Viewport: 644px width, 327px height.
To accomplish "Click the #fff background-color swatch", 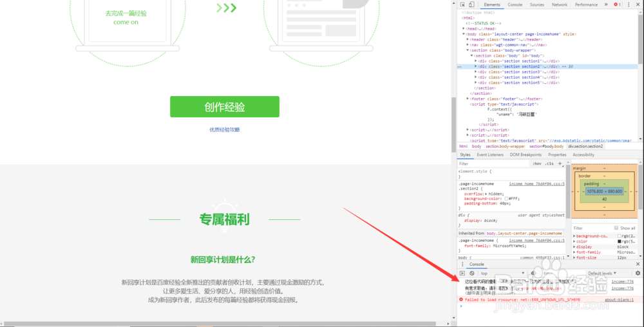I will coord(506,199).
